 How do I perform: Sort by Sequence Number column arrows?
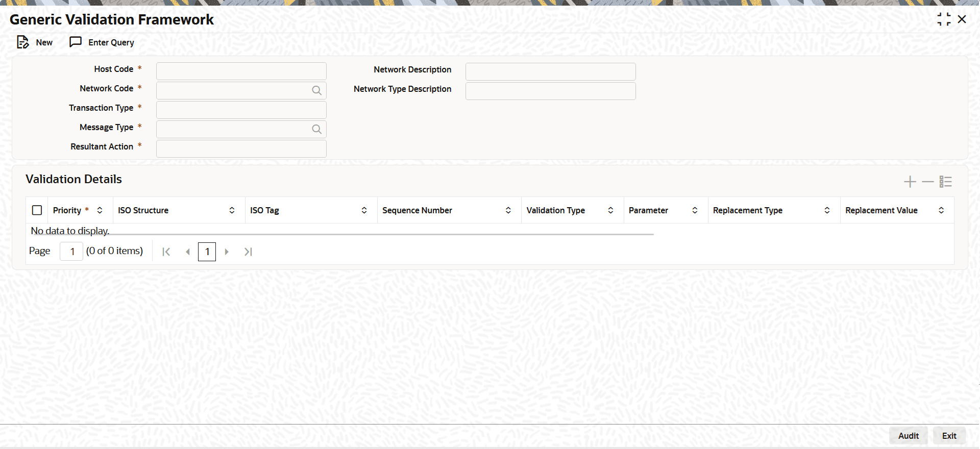coord(508,210)
